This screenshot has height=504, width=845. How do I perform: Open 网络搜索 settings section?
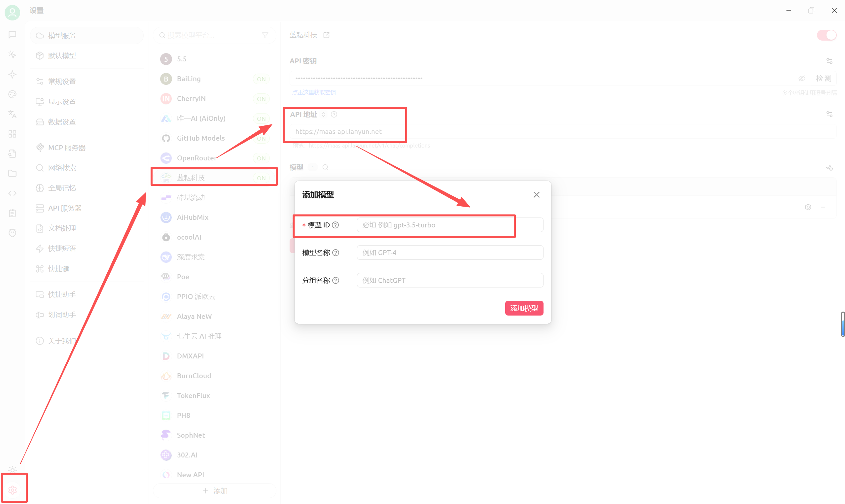pos(87,168)
